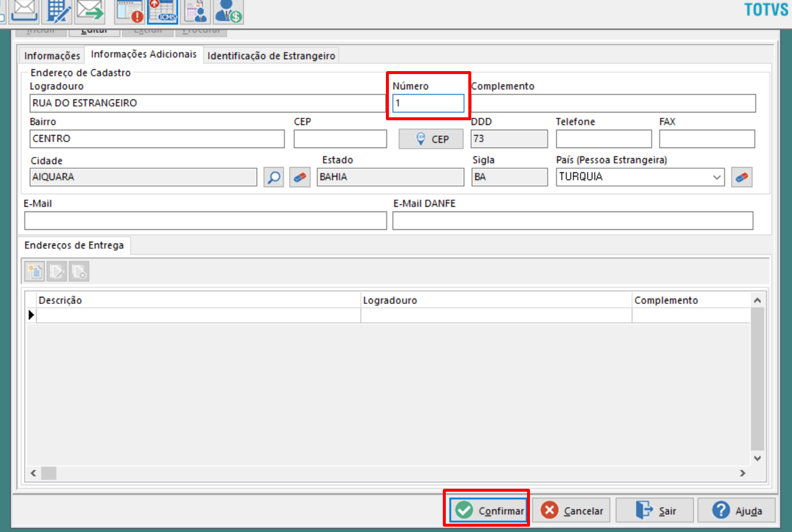This screenshot has height=532, width=792.
Task: Open the Identificação de Estrangeiro tab
Action: [271, 56]
